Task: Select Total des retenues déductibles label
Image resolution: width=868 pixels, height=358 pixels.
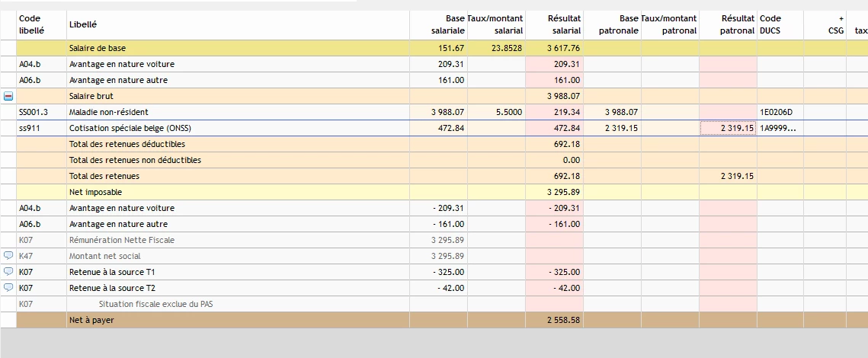Action: tap(127, 145)
